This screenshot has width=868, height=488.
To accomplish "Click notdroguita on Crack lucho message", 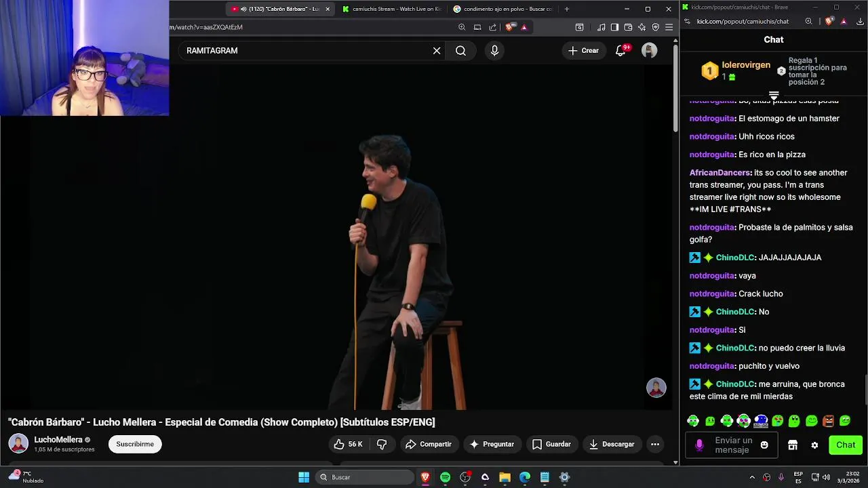I will click(712, 293).
